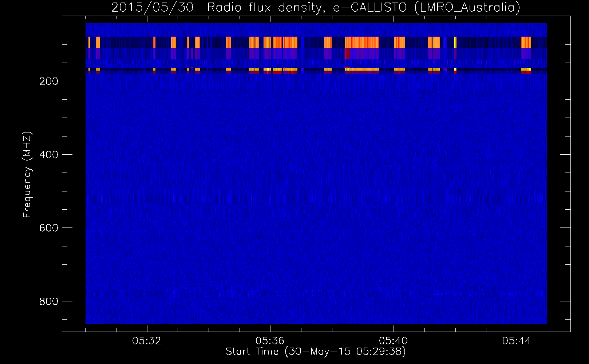The height and width of the screenshot is (364, 589).
Task: Click the 200 frequency tick label
Action: point(49,81)
